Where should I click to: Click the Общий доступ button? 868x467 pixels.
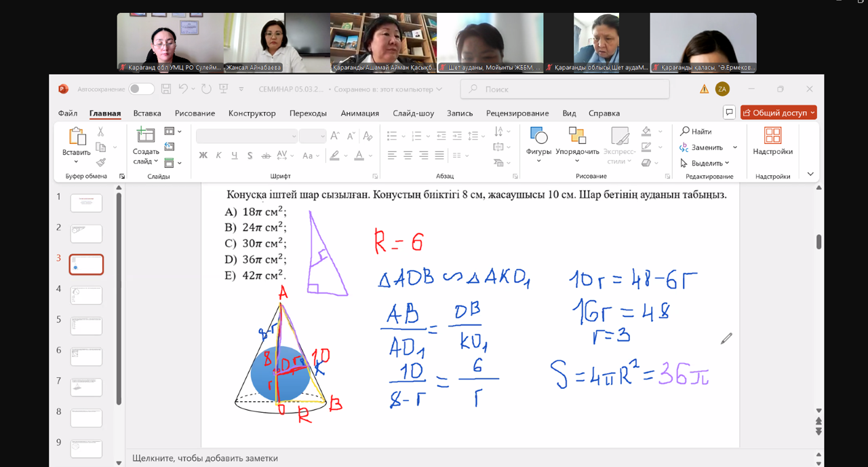tap(778, 113)
